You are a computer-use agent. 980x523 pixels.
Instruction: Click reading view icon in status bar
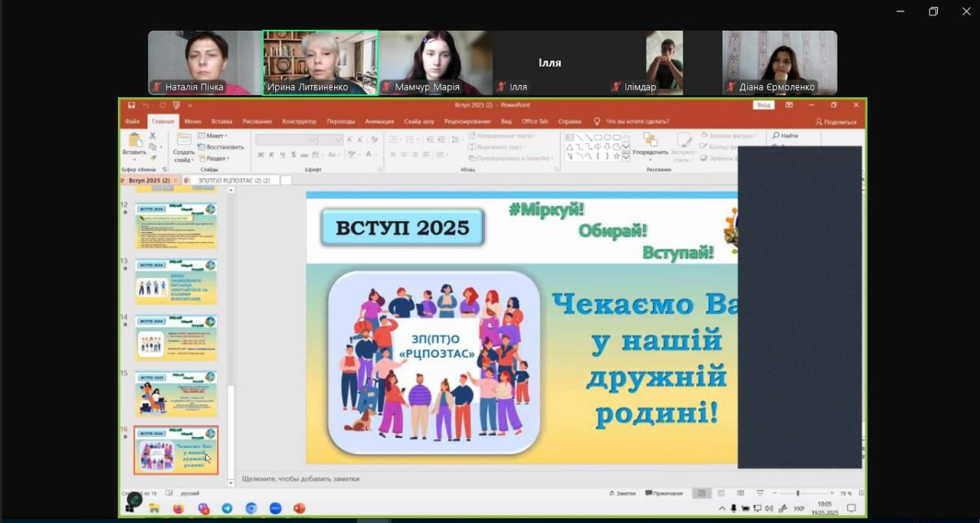(740, 493)
